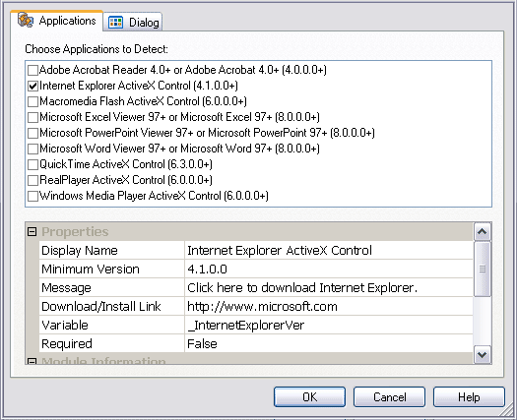Screen dimensions: 517x420
Task: Select the 'Required' property label
Action: coord(67,344)
